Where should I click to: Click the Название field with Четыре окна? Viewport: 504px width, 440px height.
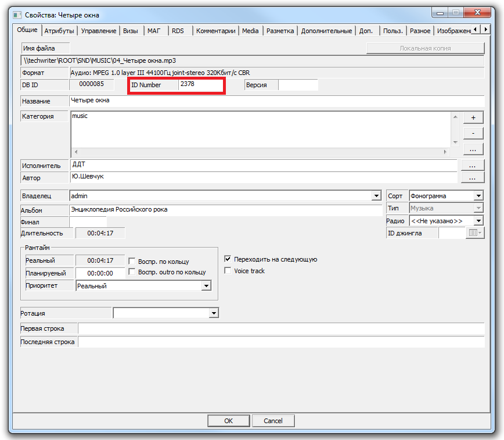click(277, 101)
